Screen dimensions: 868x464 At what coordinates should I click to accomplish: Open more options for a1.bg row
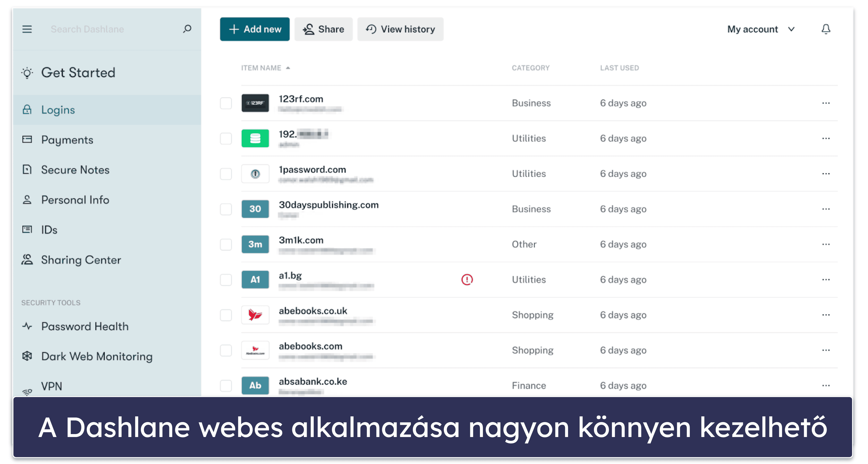tap(826, 280)
